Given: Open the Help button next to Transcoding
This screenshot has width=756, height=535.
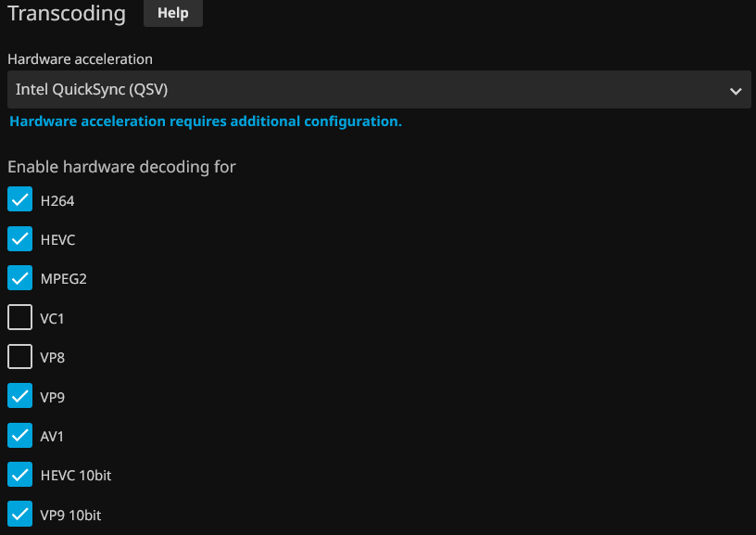Looking at the screenshot, I should [x=173, y=13].
